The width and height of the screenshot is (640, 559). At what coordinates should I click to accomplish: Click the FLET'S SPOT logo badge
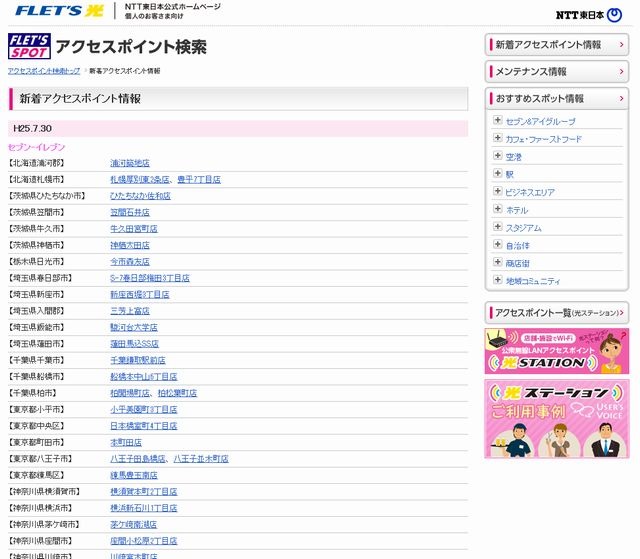(x=29, y=46)
